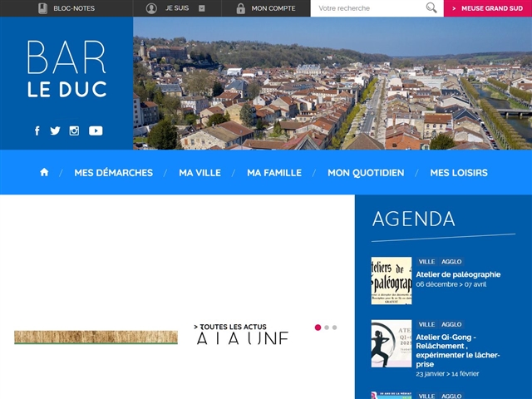Open the Ma Famille menu
This screenshot has height=399, width=532.
pos(274,173)
